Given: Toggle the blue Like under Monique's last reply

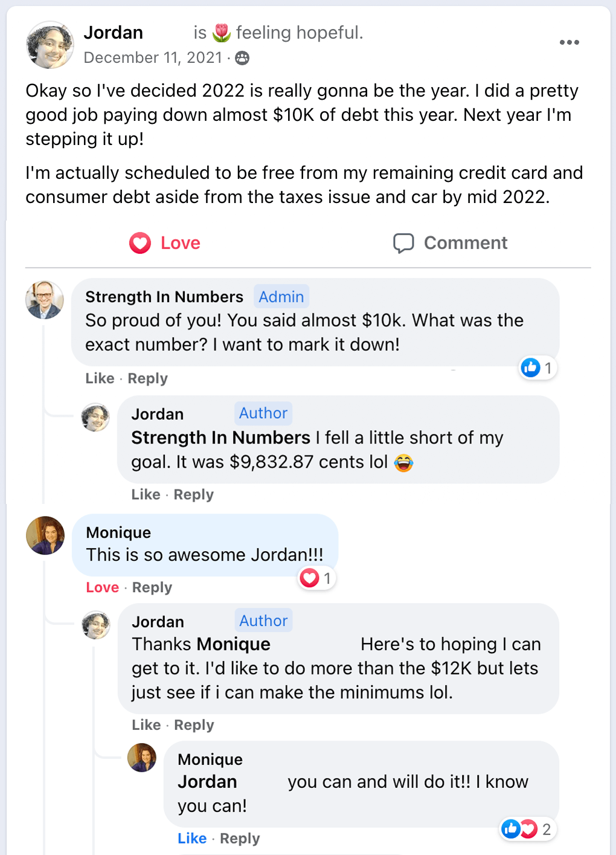Looking at the screenshot, I should (192, 839).
